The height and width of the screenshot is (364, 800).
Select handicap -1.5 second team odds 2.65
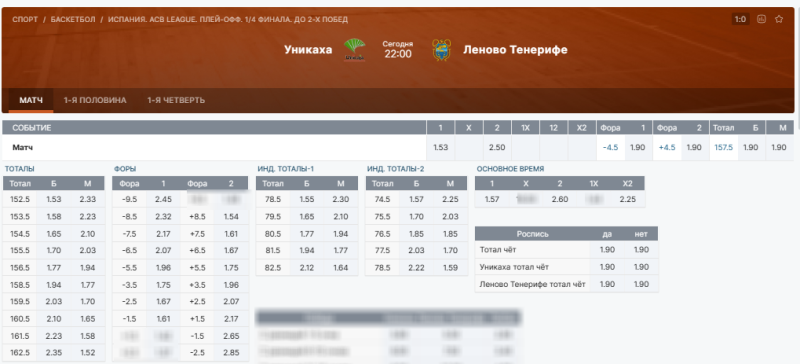[231, 335]
